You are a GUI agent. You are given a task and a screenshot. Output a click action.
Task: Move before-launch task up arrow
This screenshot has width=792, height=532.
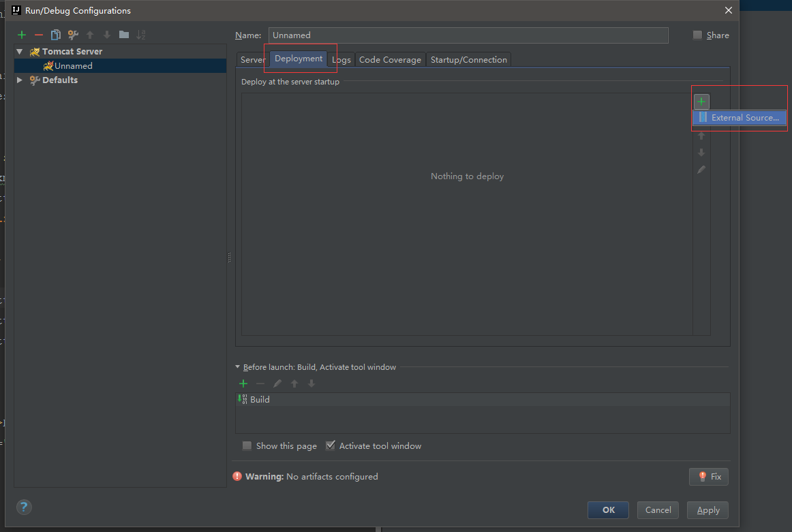pyautogui.click(x=294, y=384)
